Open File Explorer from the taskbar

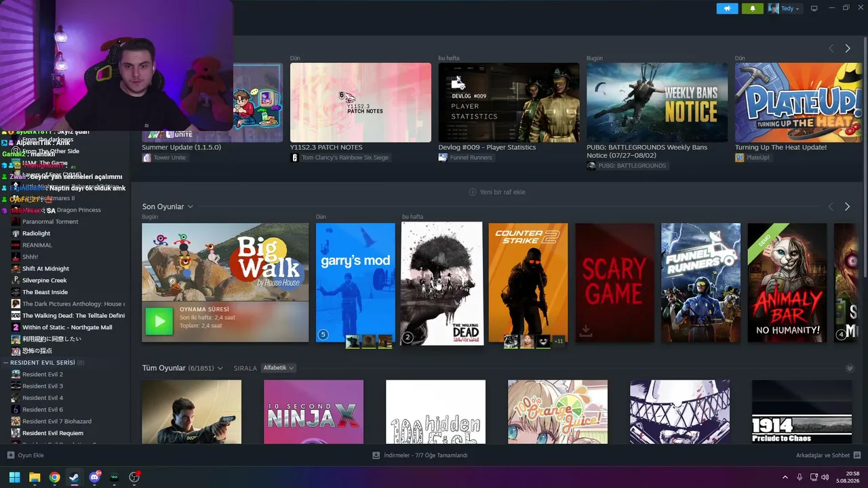click(x=35, y=477)
